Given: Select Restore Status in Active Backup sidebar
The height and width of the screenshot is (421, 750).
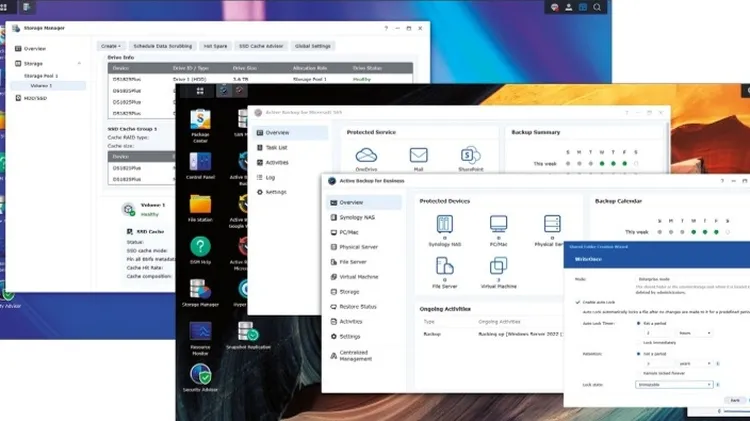Looking at the screenshot, I should [357, 306].
